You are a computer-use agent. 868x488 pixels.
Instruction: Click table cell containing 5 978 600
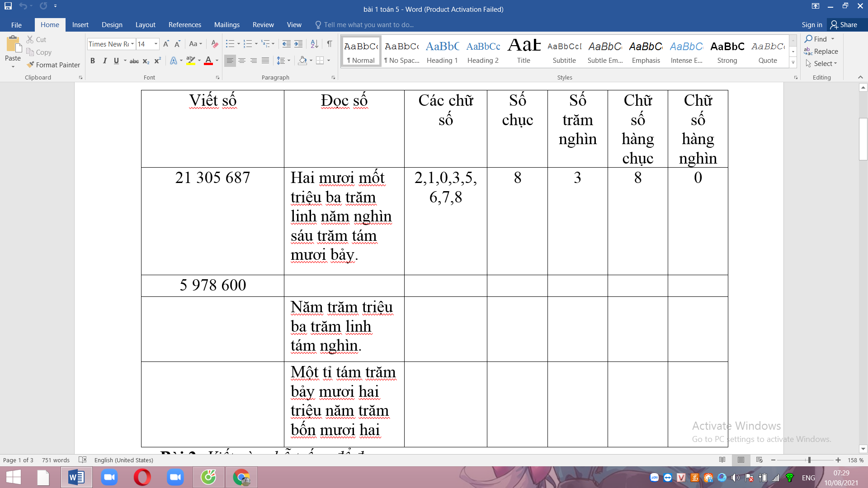(212, 286)
